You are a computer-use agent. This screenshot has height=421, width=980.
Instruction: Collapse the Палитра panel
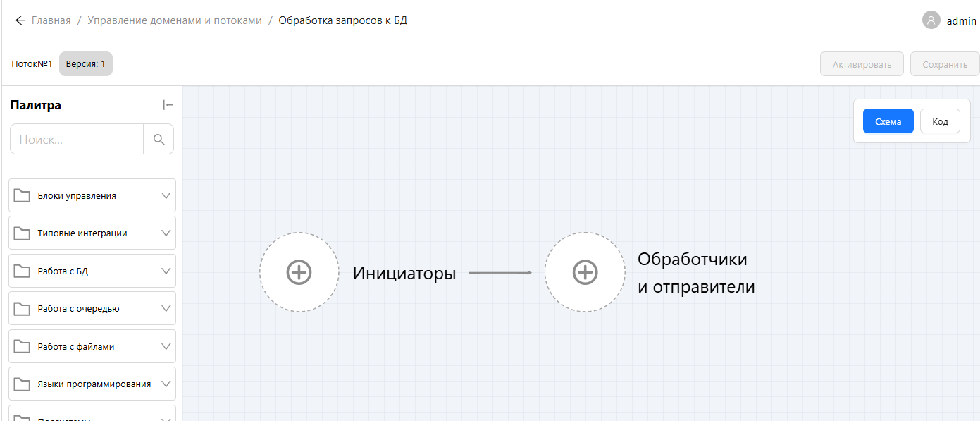[x=168, y=105]
